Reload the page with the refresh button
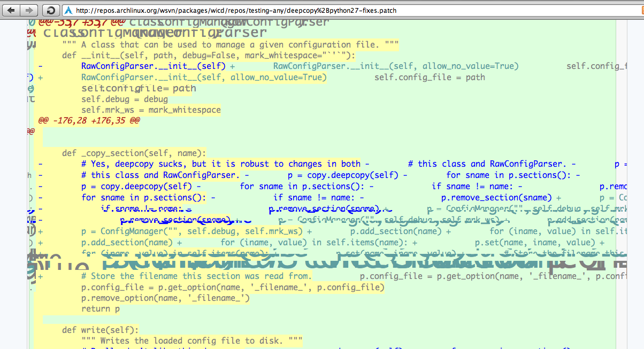 pyautogui.click(x=50, y=10)
